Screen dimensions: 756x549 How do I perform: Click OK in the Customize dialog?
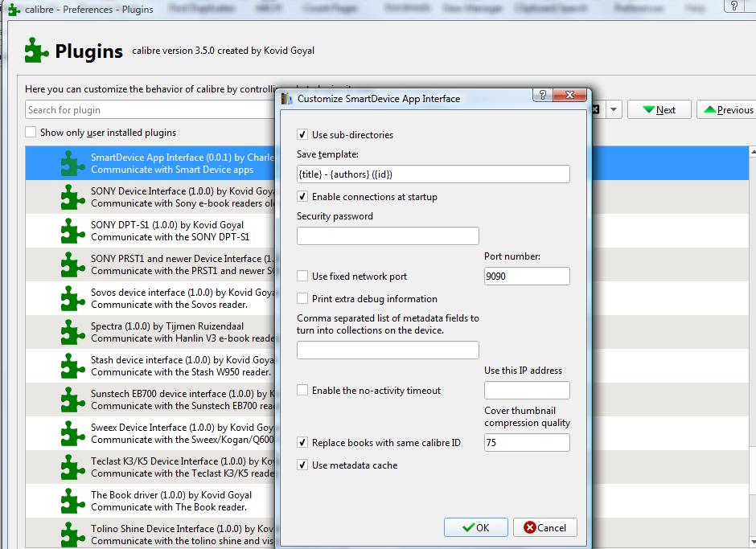tap(476, 528)
